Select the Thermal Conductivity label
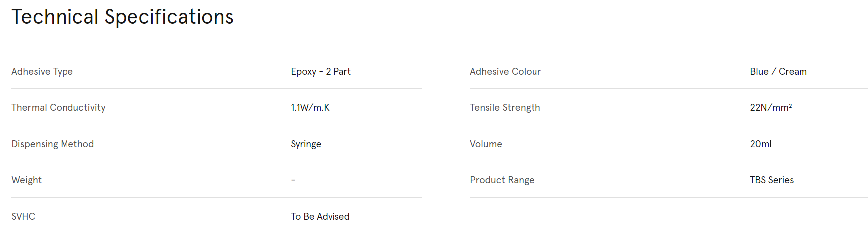 (x=59, y=107)
